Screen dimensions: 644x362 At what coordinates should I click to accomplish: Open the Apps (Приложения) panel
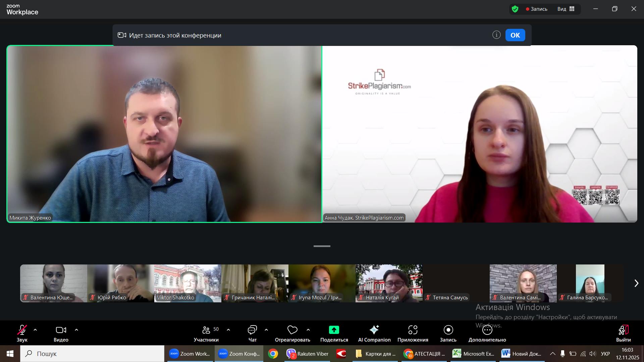[x=413, y=330]
